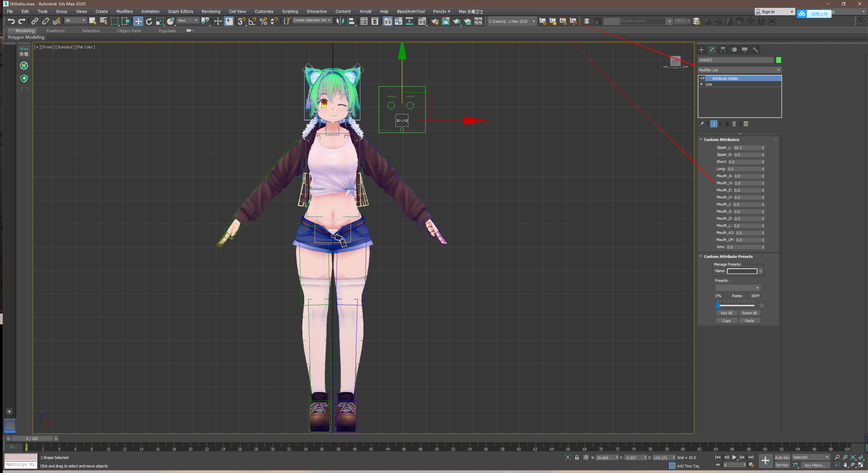Toggle Show End Result button
The image size is (868, 473).
pyautogui.click(x=714, y=124)
